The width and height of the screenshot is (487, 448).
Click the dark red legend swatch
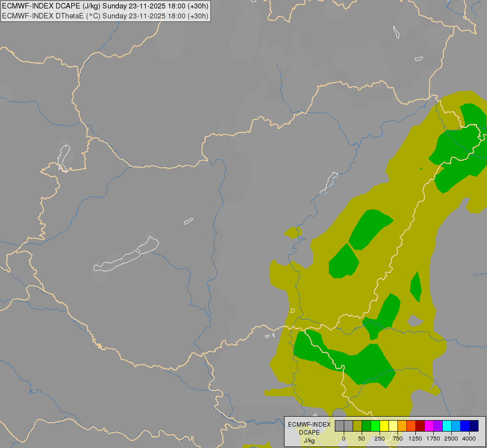coord(420,426)
